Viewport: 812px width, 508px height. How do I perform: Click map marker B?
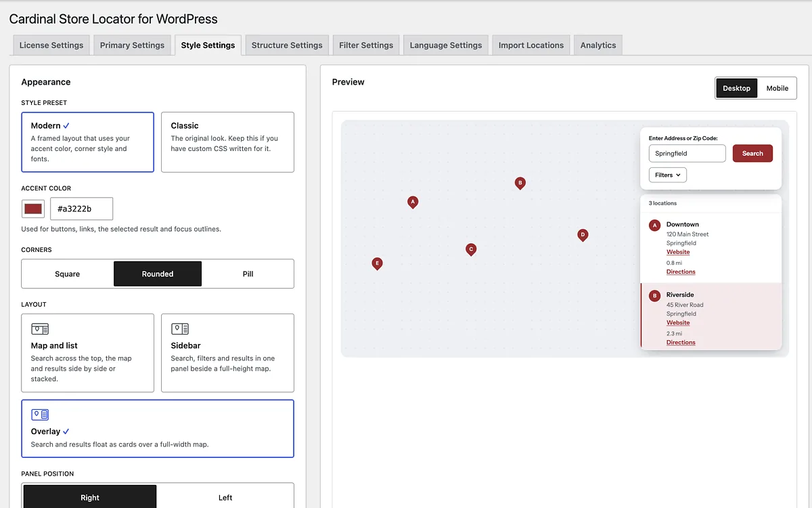tap(520, 183)
